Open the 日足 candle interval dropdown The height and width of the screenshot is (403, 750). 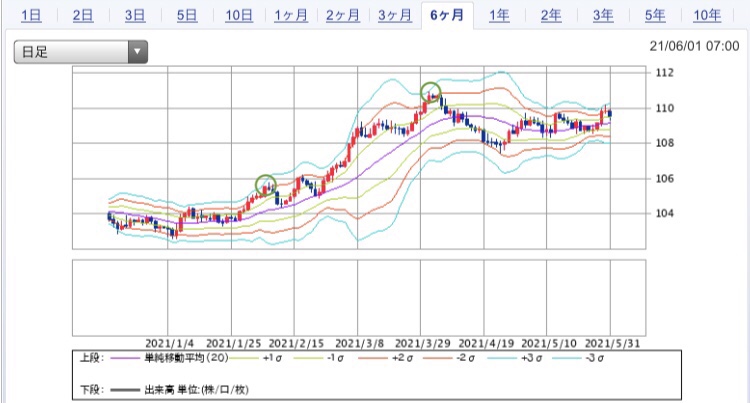[80, 52]
